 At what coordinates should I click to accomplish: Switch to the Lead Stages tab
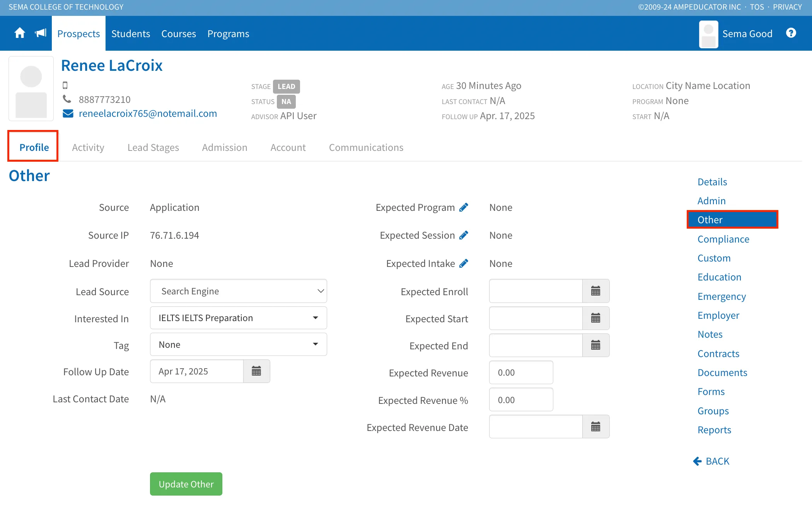point(153,147)
